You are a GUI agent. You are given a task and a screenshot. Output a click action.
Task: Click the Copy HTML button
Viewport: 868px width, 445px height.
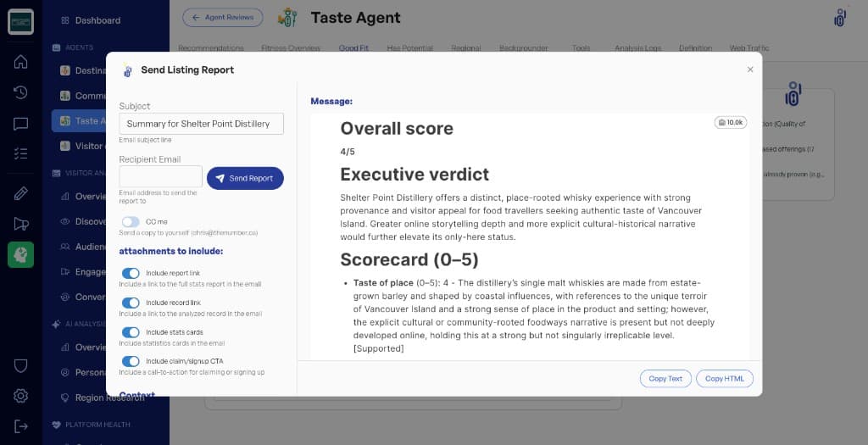point(725,379)
